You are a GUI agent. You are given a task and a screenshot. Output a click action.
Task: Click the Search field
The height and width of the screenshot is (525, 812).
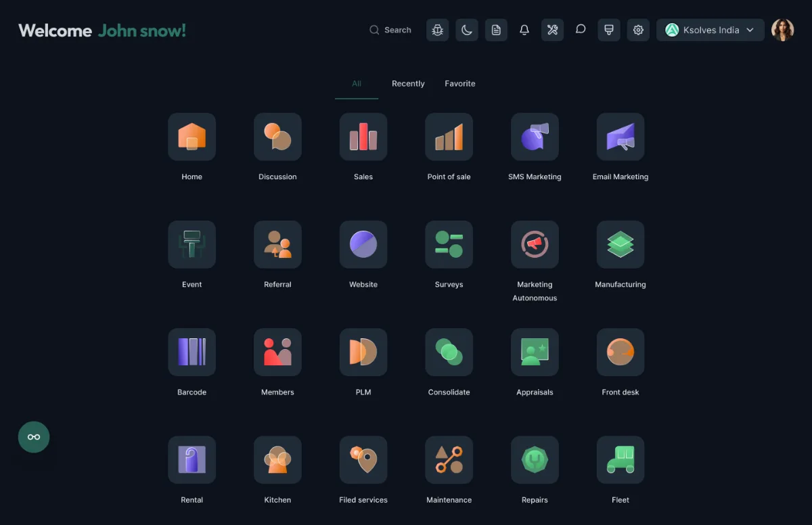tap(390, 30)
